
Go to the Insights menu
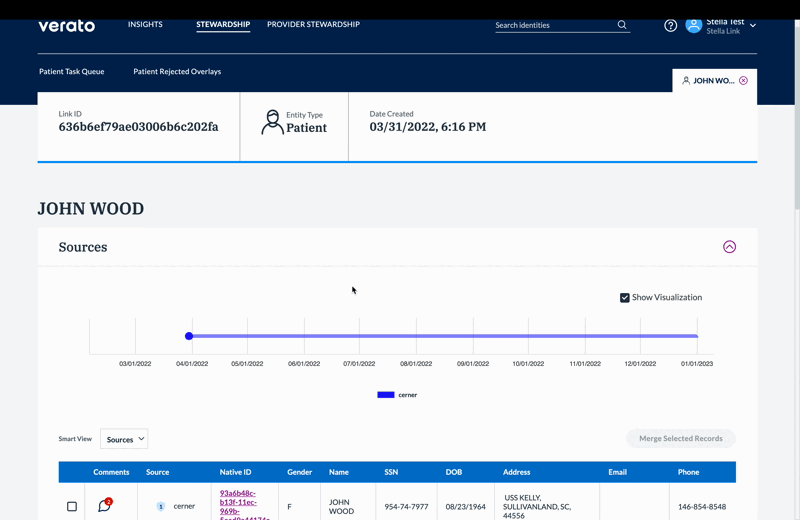(x=145, y=24)
